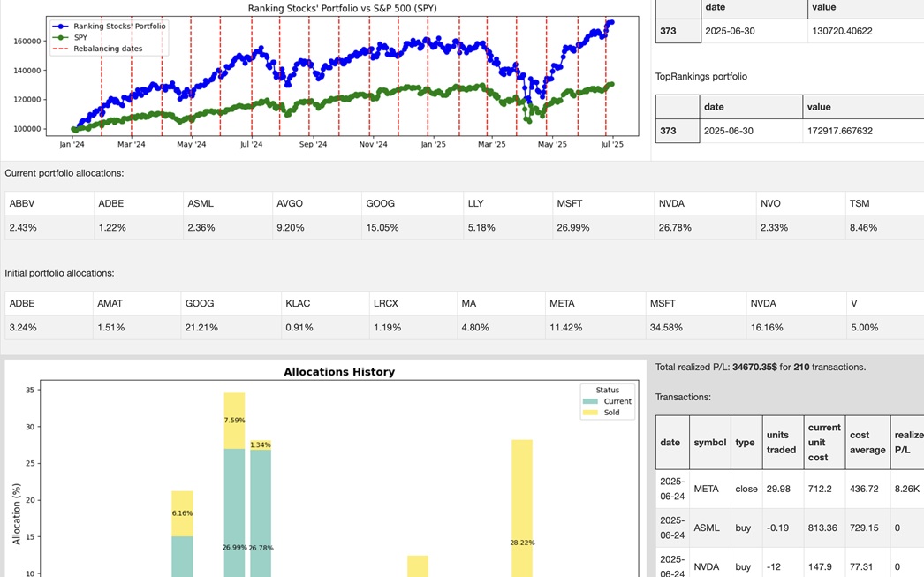Click the yellow bar segment labeled 7.59%

pos(235,421)
